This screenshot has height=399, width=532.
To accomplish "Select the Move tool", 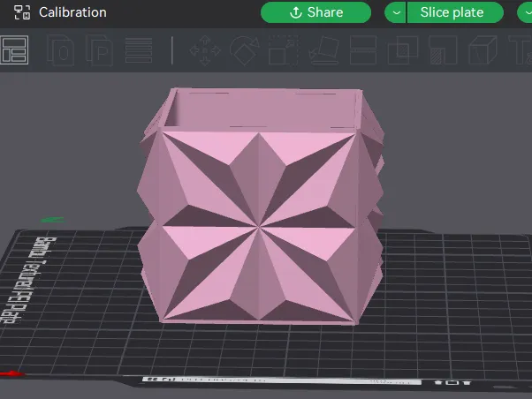I will [x=205, y=50].
